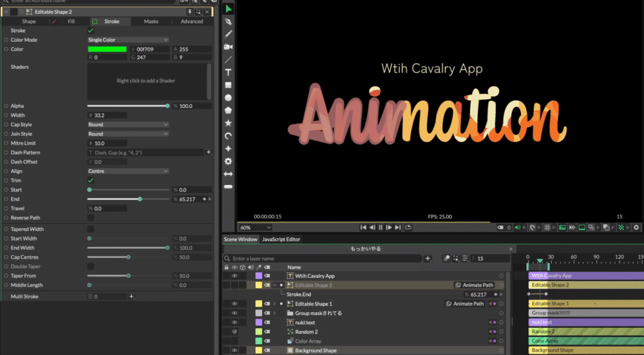
Task: Switch to the Shape tab
Action: point(29,21)
